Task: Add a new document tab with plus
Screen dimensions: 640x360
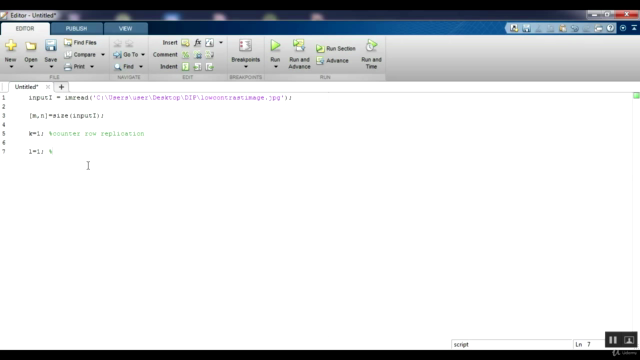Action: click(61, 87)
